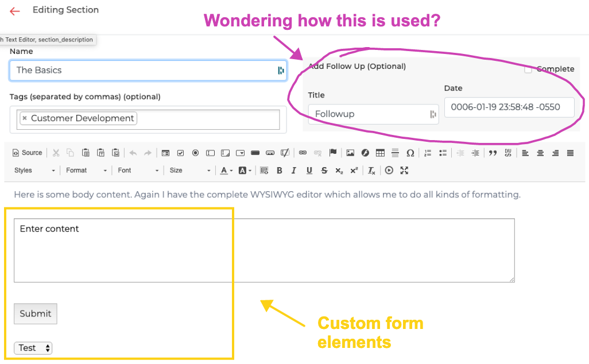Click the Source view button
The image size is (589, 364).
click(x=27, y=153)
